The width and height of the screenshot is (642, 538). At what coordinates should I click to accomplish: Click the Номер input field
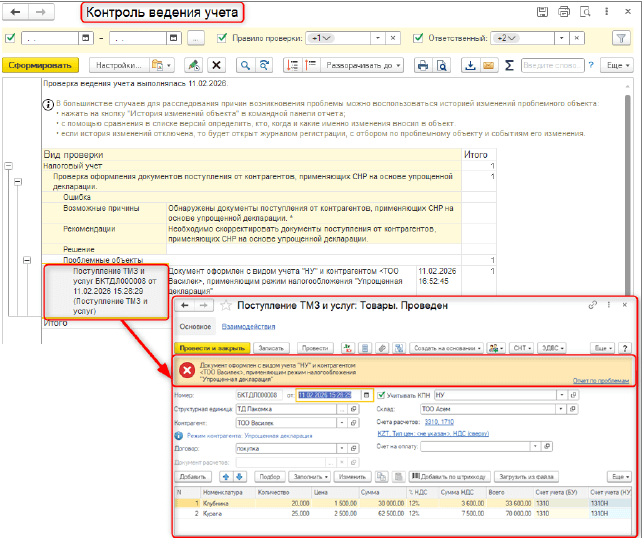258,394
